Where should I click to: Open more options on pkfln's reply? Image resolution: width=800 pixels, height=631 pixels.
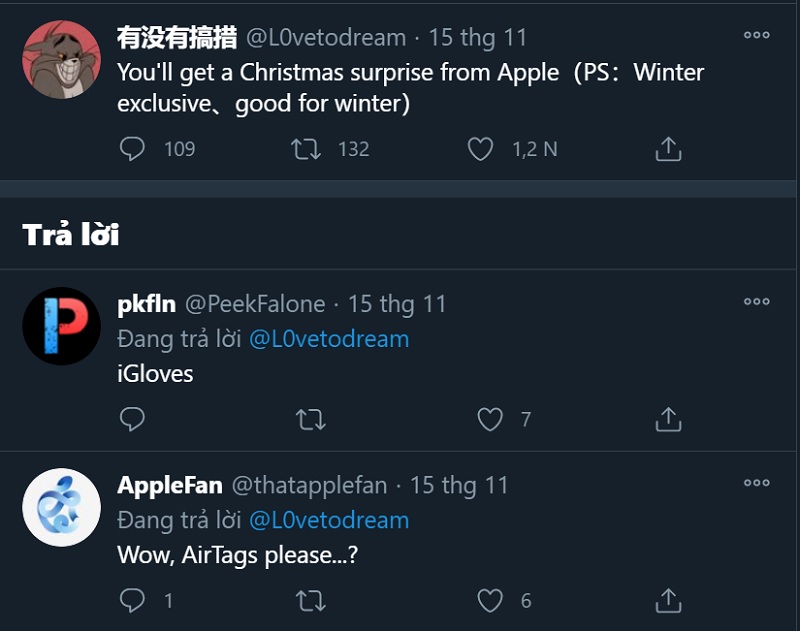click(x=757, y=302)
